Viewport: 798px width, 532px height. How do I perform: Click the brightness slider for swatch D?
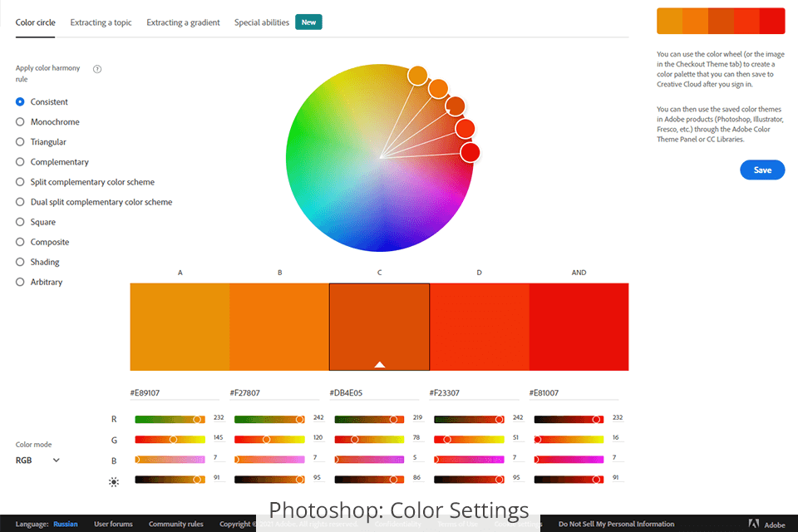tap(469, 480)
